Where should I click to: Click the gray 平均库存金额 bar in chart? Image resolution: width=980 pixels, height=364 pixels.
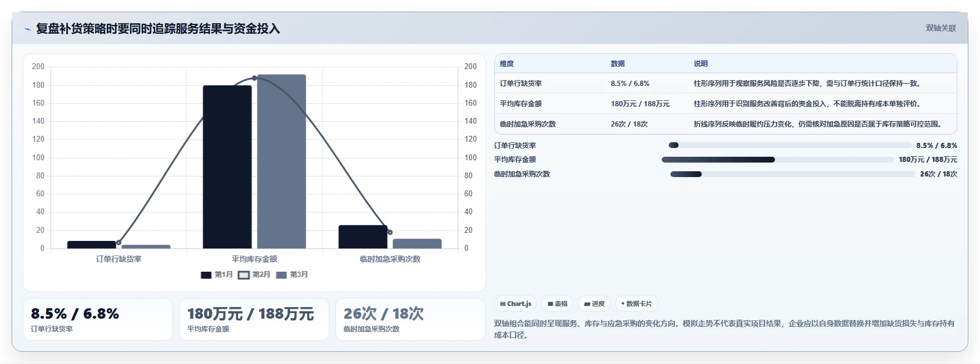coord(282,161)
